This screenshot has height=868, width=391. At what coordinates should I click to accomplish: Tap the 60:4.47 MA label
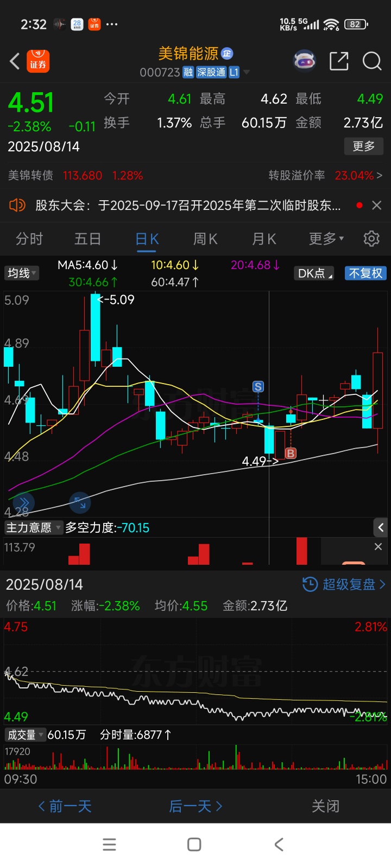[x=175, y=282]
